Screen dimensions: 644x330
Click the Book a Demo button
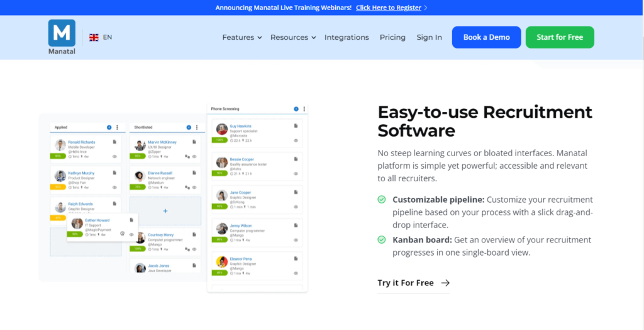[x=487, y=37]
